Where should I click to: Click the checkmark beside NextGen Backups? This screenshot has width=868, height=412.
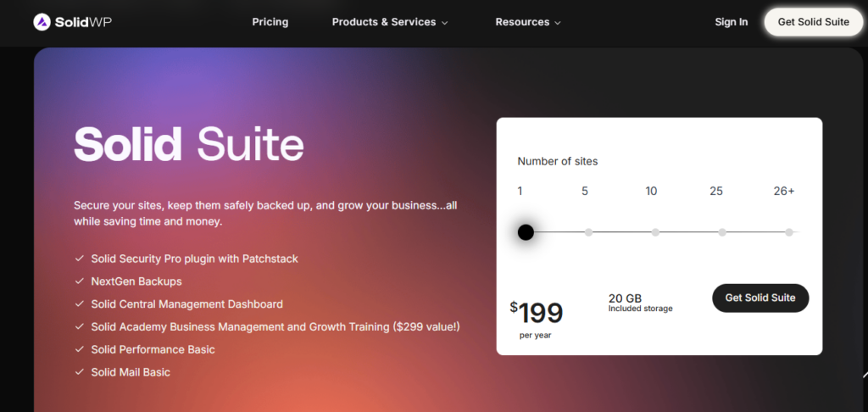(x=79, y=281)
